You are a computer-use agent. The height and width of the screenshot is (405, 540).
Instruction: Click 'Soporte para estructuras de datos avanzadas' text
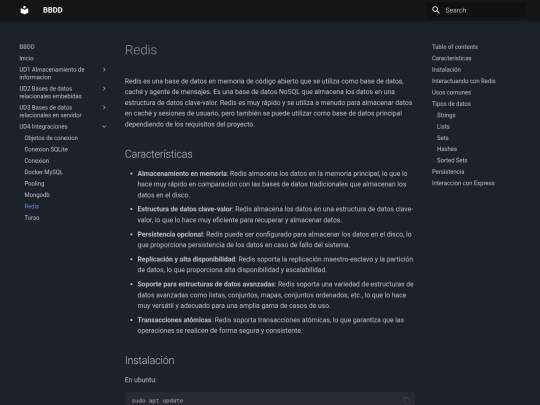pos(206,284)
